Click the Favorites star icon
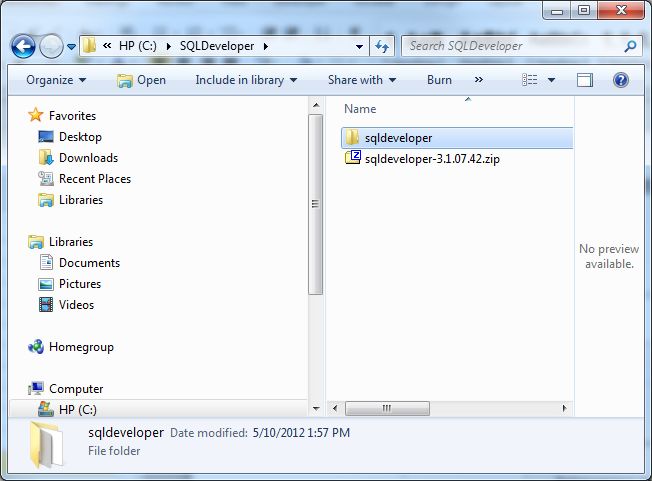 pos(35,115)
